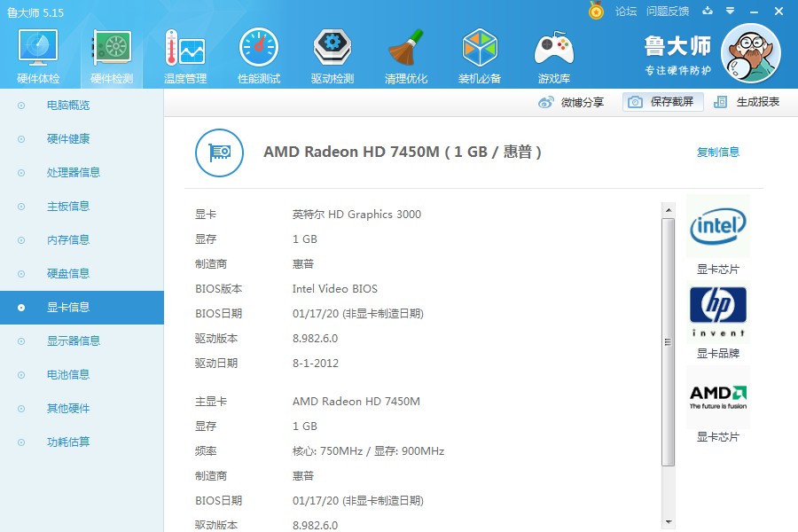Click the 显卡品牌 caption under HP logo
Viewport: 798px width, 532px height.
click(717, 353)
